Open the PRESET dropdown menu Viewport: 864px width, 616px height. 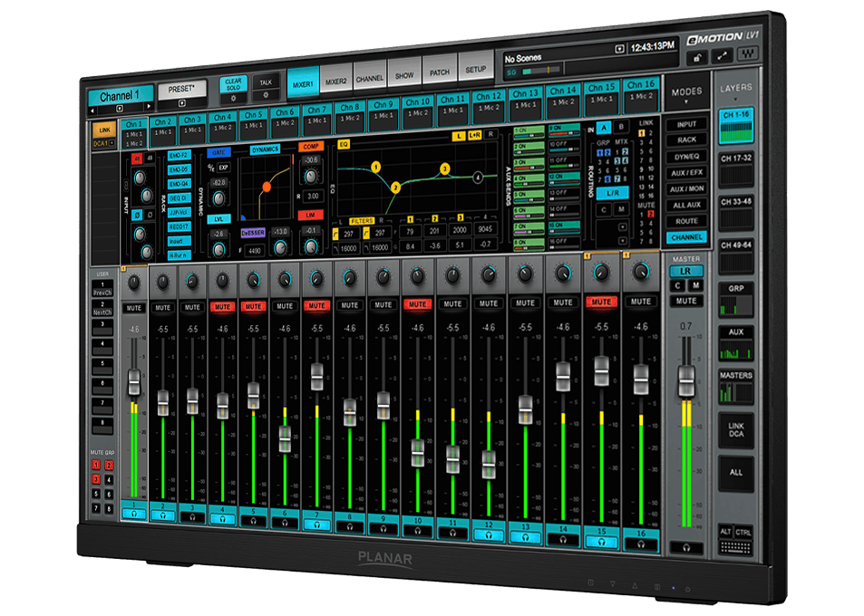click(182, 104)
